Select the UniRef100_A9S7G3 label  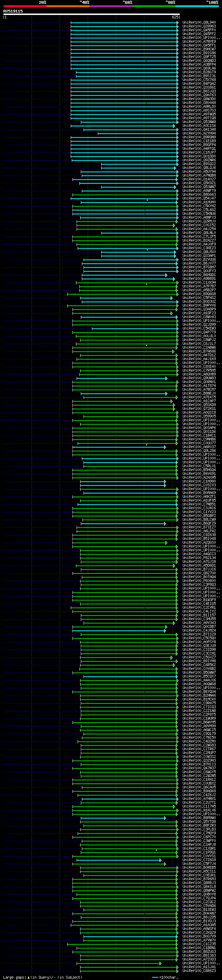(199, 110)
